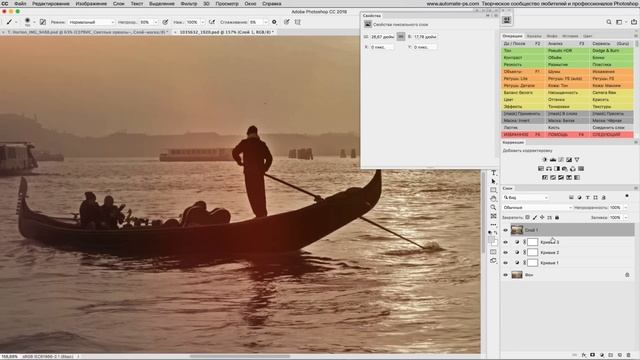
Task: Add a Brightness/Contrast adjustment icon
Action: [545, 160]
